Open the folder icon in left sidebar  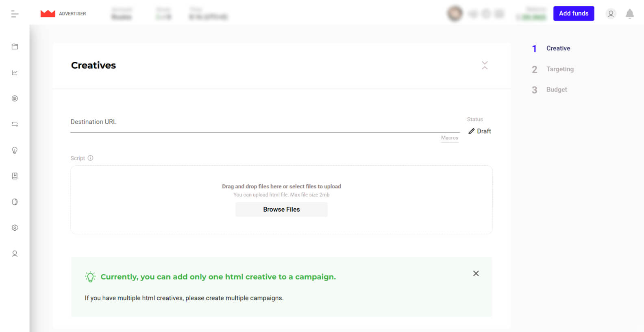tap(15, 47)
